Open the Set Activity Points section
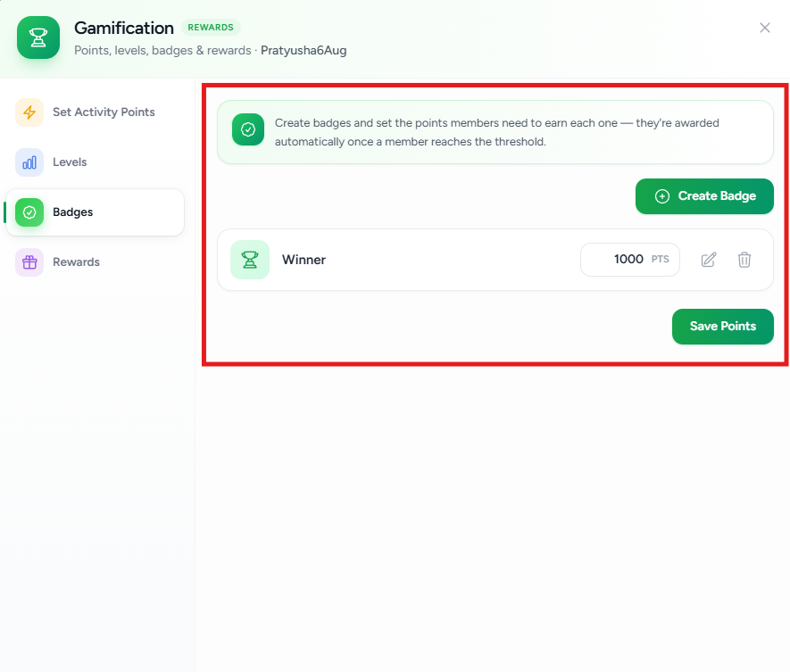 [95, 112]
